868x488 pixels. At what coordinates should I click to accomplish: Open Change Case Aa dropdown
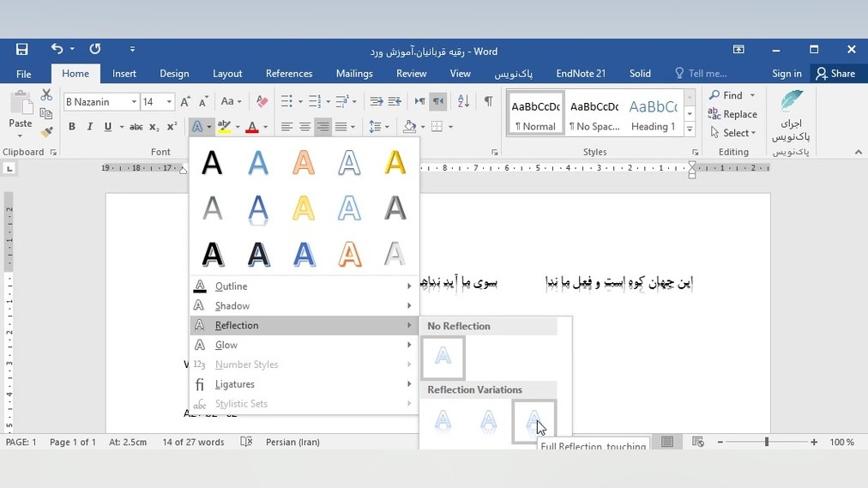[231, 101]
